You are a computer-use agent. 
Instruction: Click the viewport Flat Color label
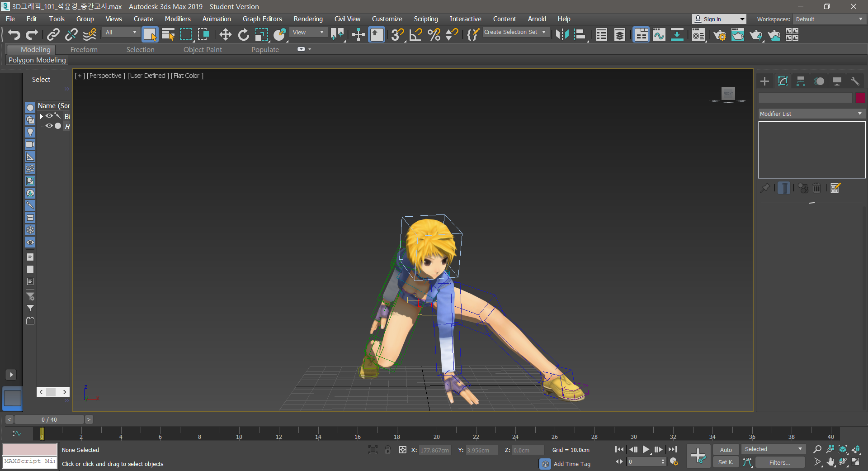coord(187,76)
